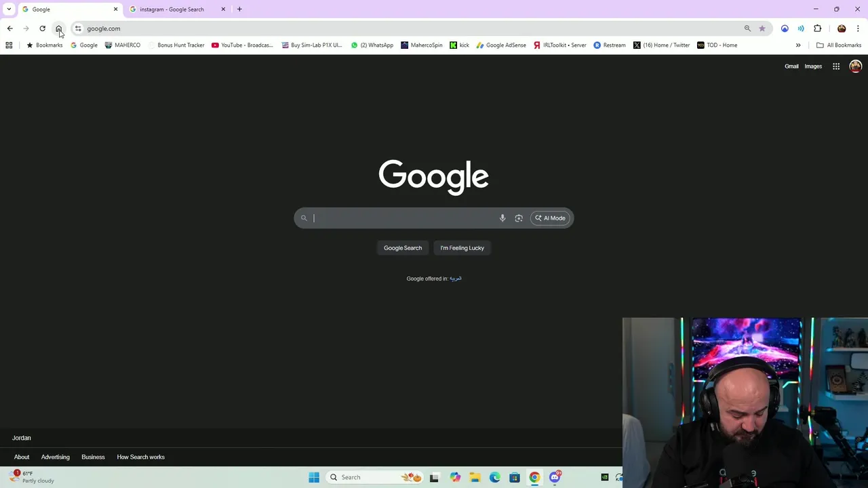Screen dimensions: 868x488
Task: Open MahercoSpin bookmark
Action: tap(422, 45)
